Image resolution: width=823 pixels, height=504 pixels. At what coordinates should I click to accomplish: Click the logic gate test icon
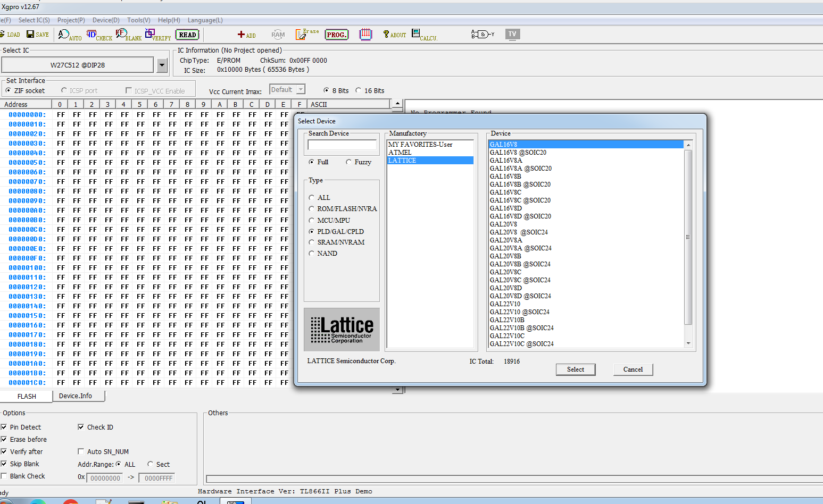(x=483, y=35)
